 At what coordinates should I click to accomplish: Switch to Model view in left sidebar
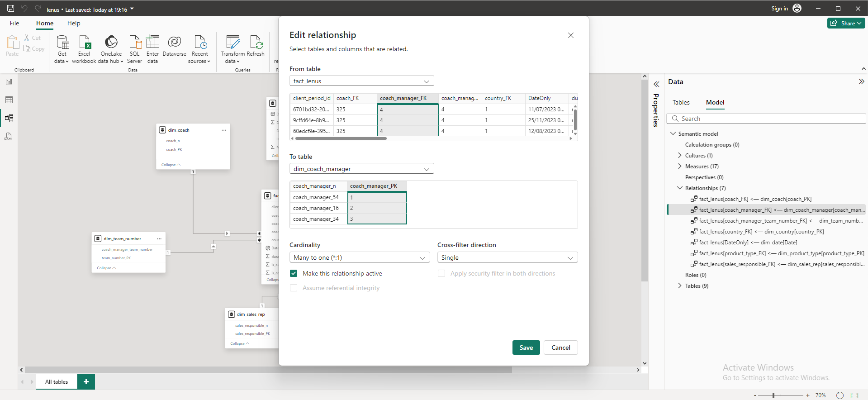tap(9, 118)
